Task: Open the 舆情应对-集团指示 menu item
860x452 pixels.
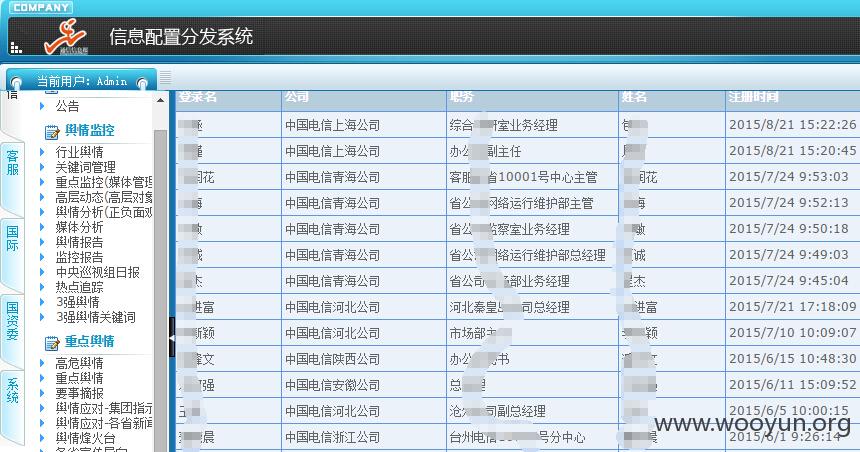Action: point(104,409)
